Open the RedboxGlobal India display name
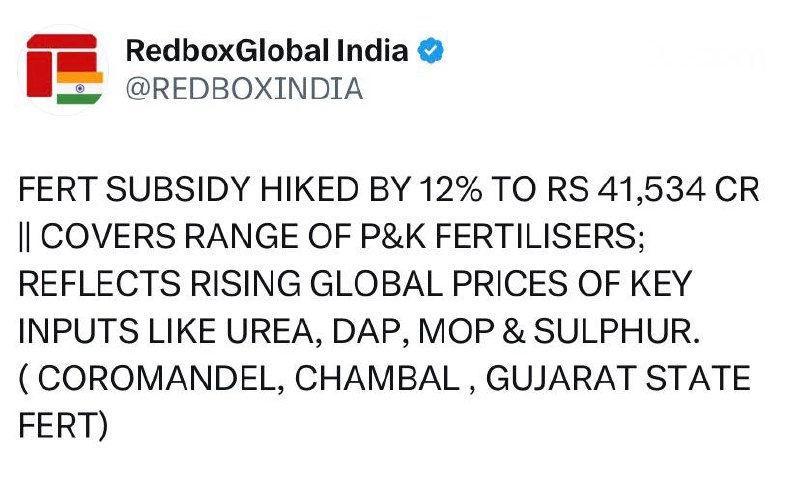The image size is (800, 480). coord(267,51)
